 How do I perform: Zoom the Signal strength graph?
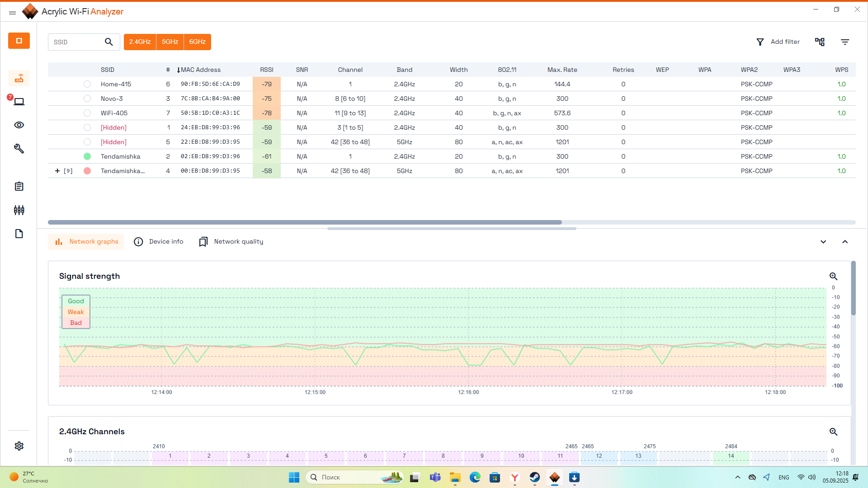point(833,276)
